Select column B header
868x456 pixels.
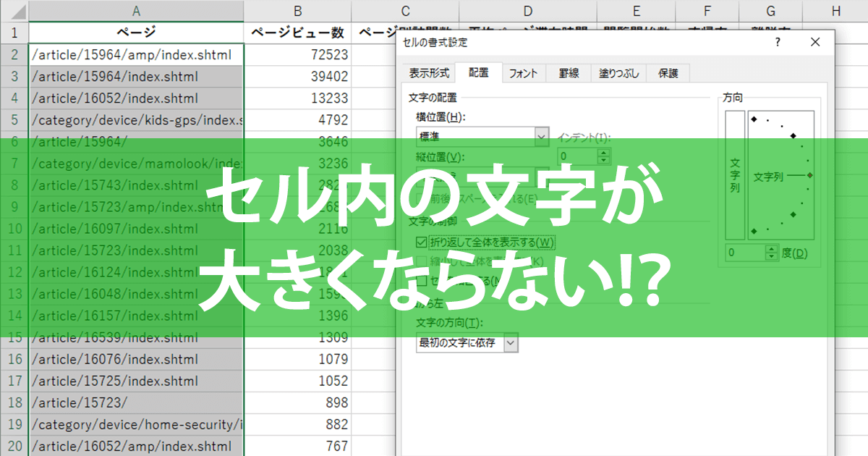(297, 10)
